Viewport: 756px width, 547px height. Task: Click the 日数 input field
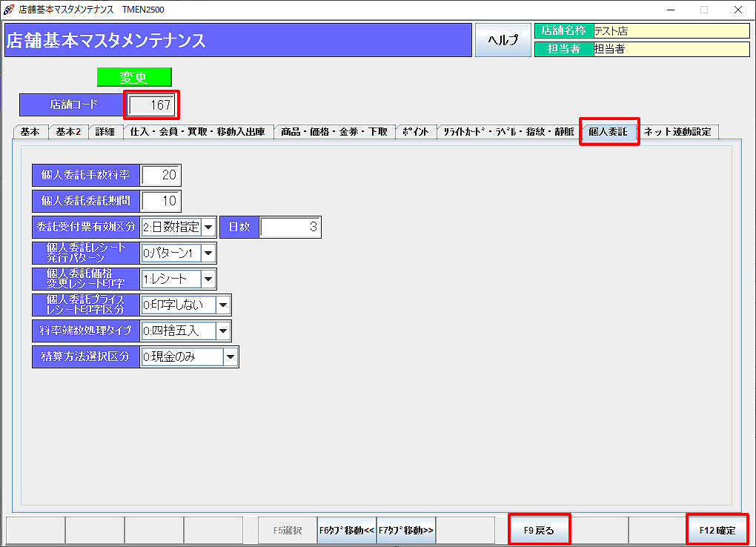click(290, 227)
